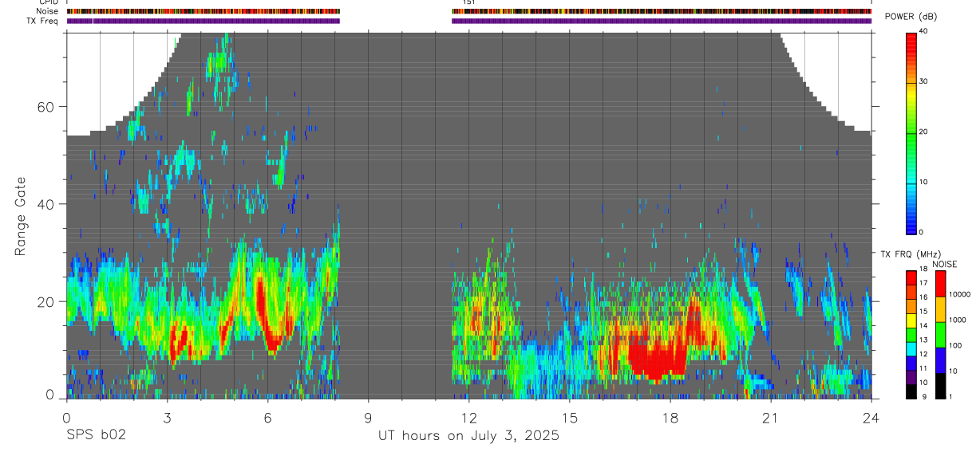The width and height of the screenshot is (980, 452).
Task: Pick the 100 green swatch in the NOISE legend
Action: coord(940,335)
